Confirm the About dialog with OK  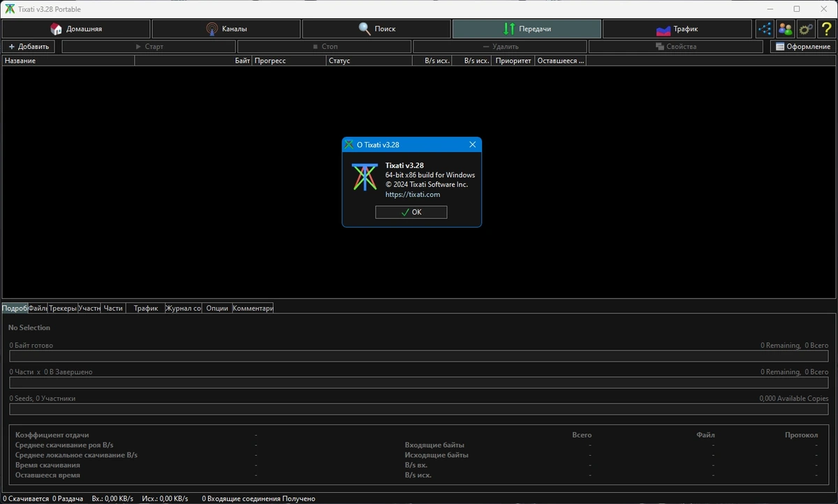411,212
